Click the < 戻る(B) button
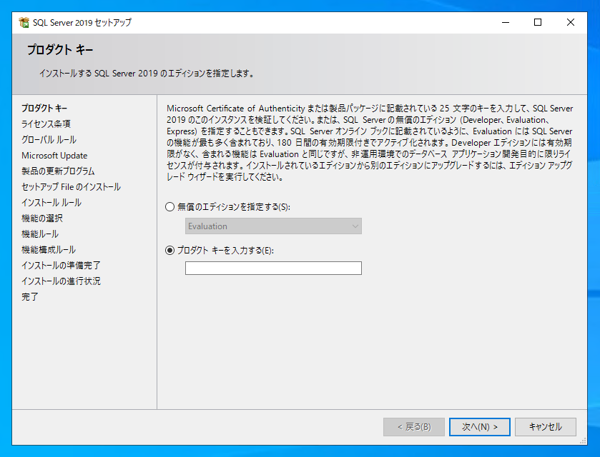Screen dimensions: 600x457 click(414, 427)
